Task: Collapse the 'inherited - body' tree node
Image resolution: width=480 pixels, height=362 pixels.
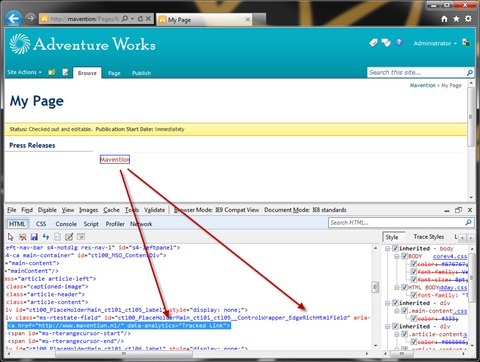Action: point(387,249)
